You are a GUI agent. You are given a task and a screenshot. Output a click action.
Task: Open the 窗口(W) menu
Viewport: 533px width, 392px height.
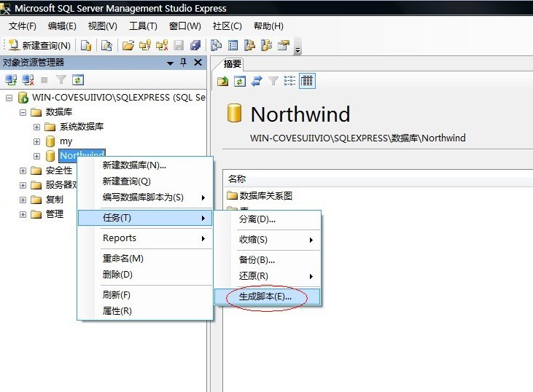pyautogui.click(x=185, y=26)
